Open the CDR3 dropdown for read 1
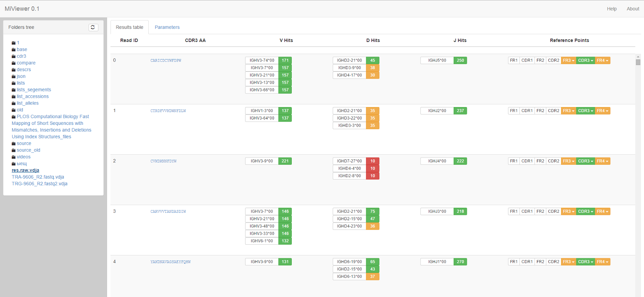This screenshot has height=297, width=644. click(585, 111)
